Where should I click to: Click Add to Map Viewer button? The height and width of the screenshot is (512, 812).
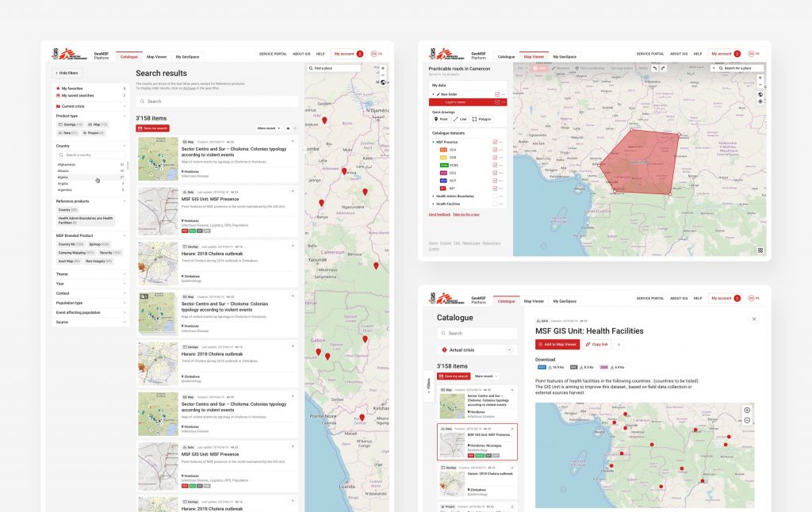557,344
